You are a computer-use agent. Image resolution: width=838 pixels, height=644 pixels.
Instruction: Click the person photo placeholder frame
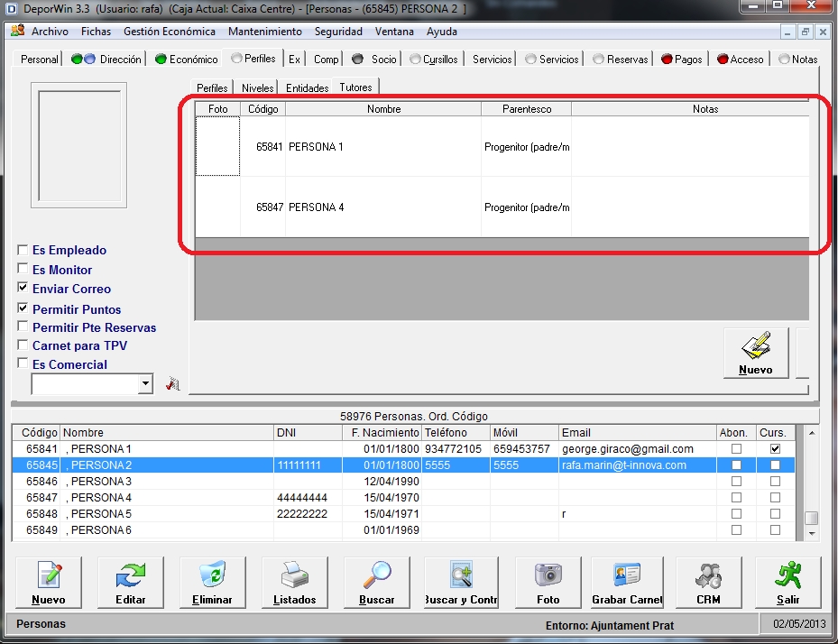79,145
